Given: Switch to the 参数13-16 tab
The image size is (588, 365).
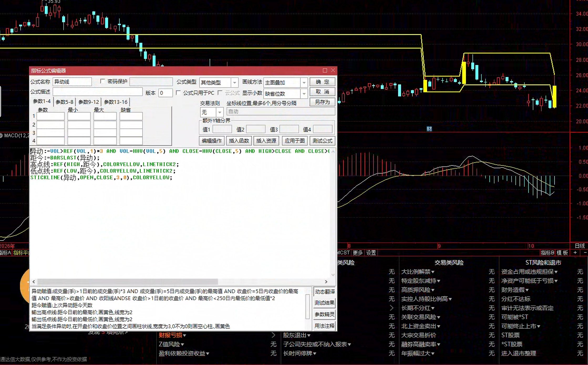Looking at the screenshot, I should (x=116, y=102).
